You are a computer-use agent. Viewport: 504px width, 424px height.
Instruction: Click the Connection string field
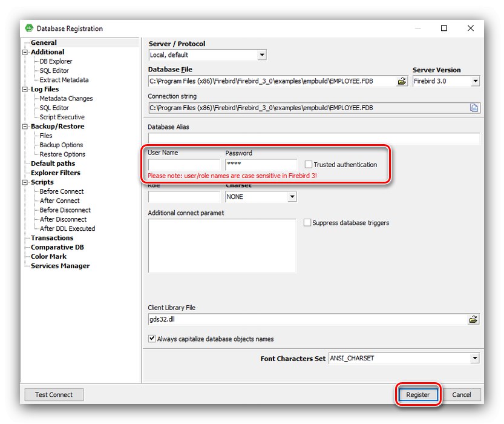(309, 108)
